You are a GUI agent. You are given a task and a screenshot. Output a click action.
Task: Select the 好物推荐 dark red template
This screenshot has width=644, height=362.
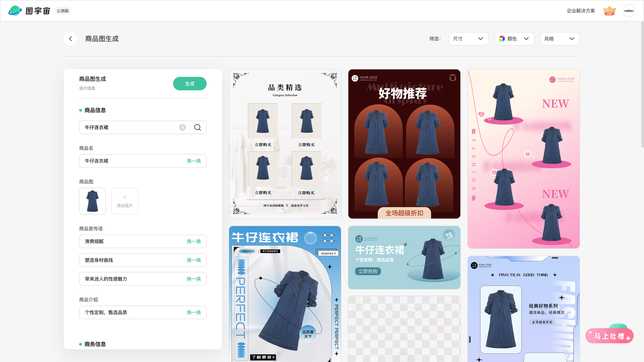[404, 144]
